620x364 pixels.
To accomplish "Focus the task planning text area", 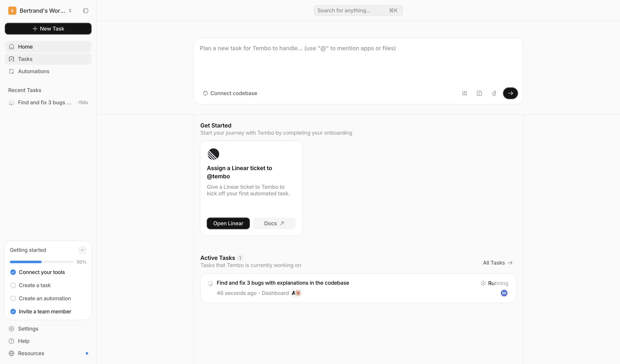I will [358, 62].
